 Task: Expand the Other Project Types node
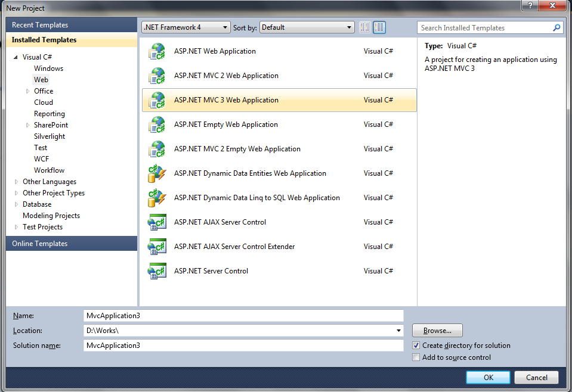[x=16, y=193]
